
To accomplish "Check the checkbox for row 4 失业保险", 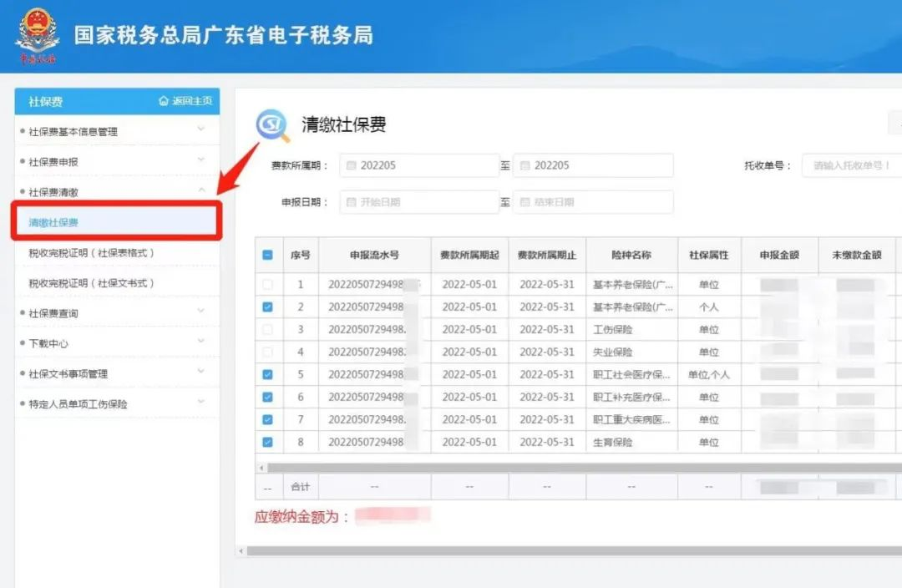I will click(267, 352).
